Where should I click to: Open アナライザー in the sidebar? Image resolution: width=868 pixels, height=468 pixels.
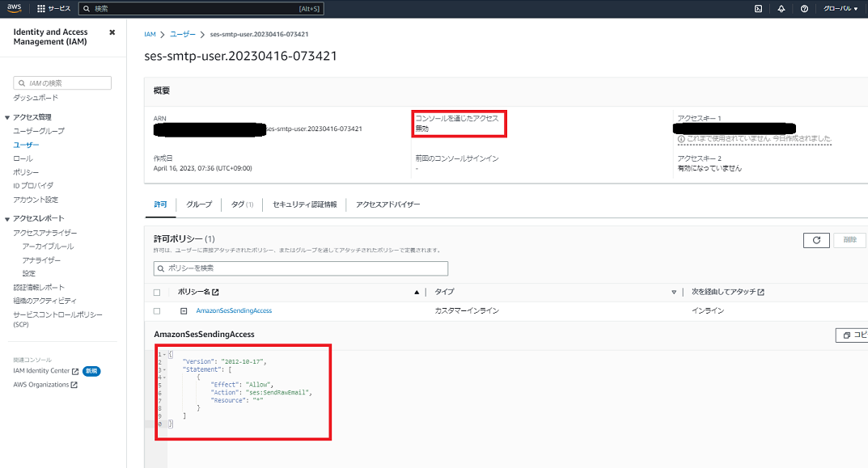click(41, 260)
